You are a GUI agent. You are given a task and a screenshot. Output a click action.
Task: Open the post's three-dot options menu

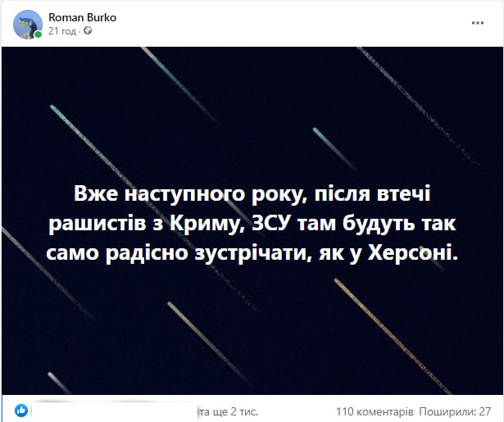478,23
